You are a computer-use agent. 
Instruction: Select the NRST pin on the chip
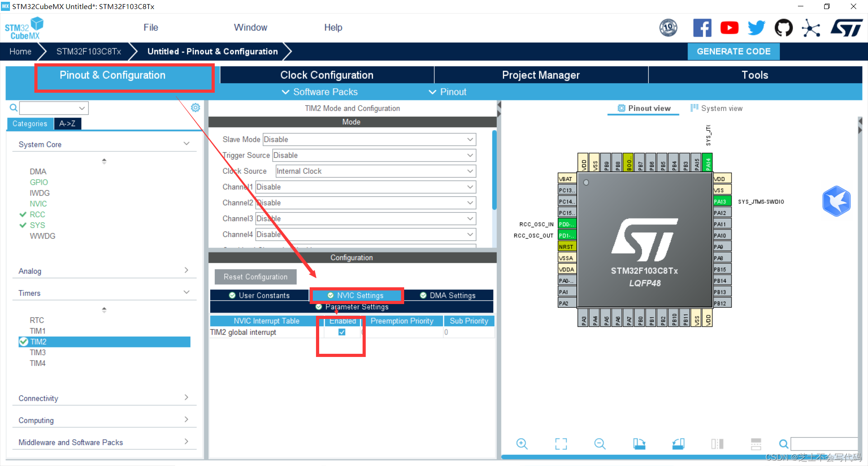pos(567,247)
